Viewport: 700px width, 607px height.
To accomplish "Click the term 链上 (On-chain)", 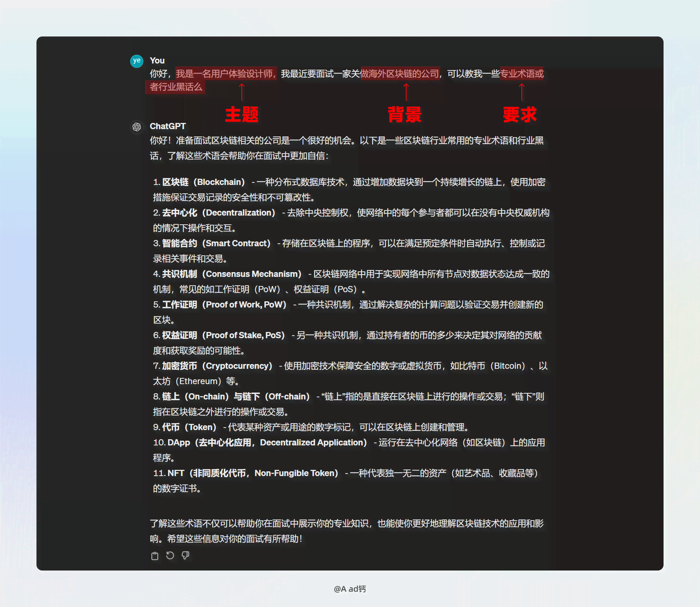I will 195,397.
